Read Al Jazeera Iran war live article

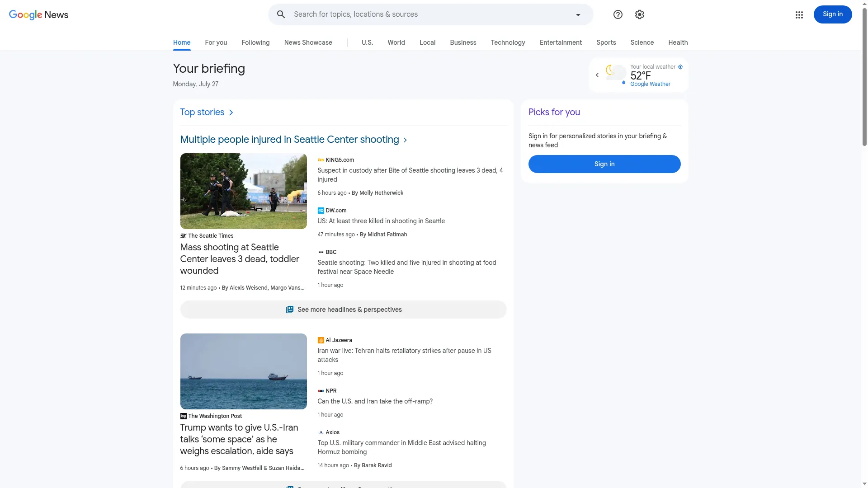click(404, 355)
